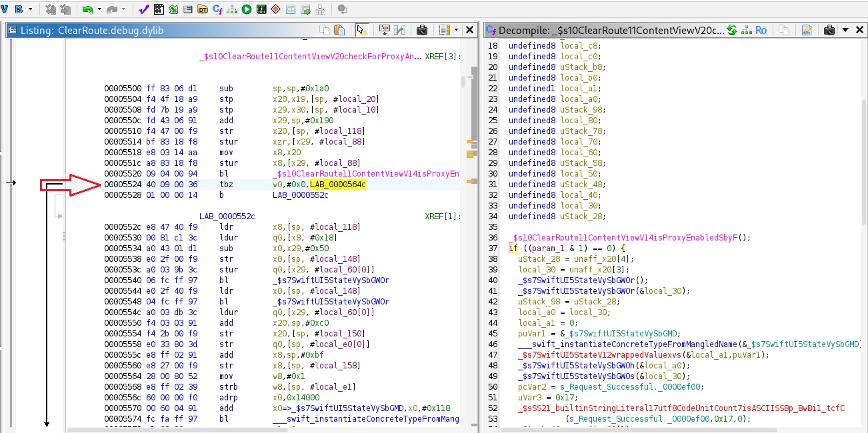Open the memory map chip icon
This screenshot has width=868, height=433.
pos(261,9)
